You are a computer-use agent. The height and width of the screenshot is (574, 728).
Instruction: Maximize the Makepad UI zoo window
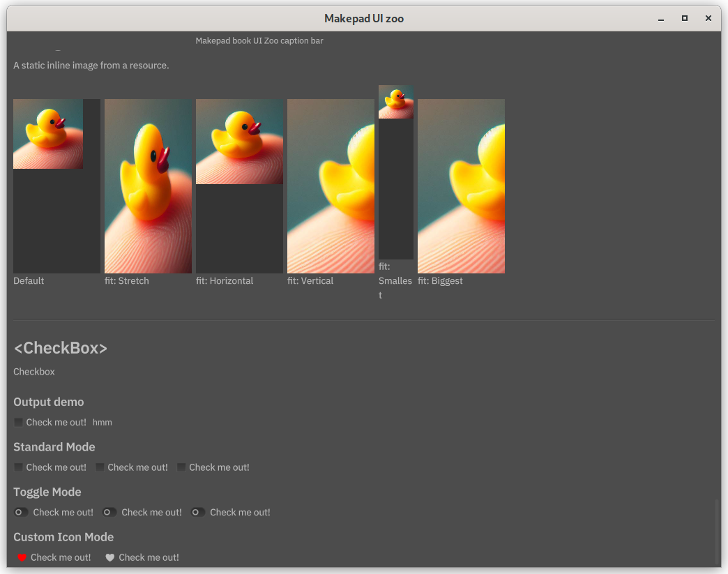click(x=684, y=19)
